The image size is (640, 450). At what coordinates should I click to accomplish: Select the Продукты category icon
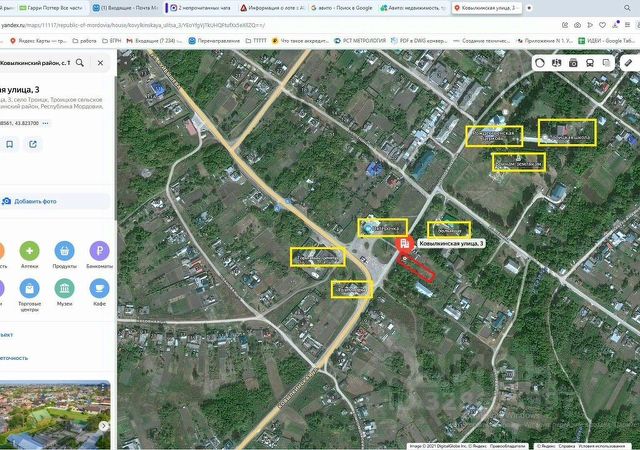click(x=64, y=251)
